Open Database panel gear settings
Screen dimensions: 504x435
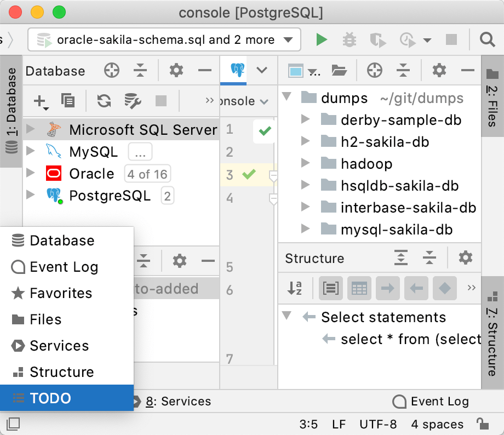(x=176, y=70)
